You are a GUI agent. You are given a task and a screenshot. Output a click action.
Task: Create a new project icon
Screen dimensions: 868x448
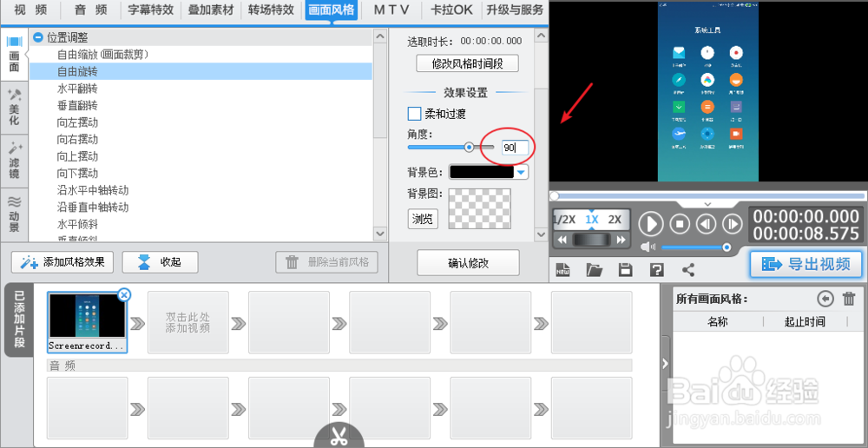pos(563,270)
